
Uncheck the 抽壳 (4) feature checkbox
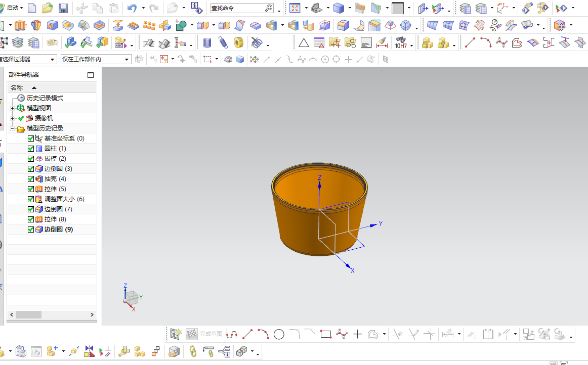coord(31,179)
